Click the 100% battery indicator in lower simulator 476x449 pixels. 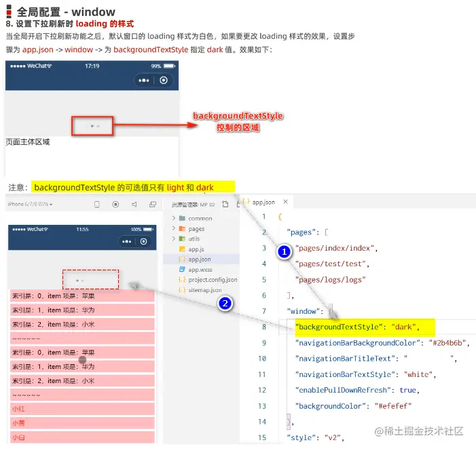coord(142,229)
